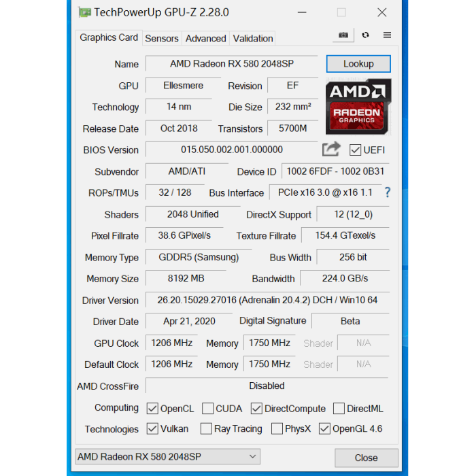Click the Subvendor field AMD/ATI
Viewport: 476px width, 476px height.
pyautogui.click(x=187, y=171)
